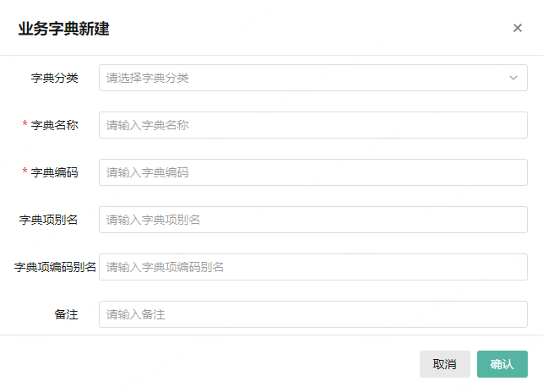Image resolution: width=543 pixels, height=392 pixels.
Task: Click the 备注 field label
Action: pos(67,314)
